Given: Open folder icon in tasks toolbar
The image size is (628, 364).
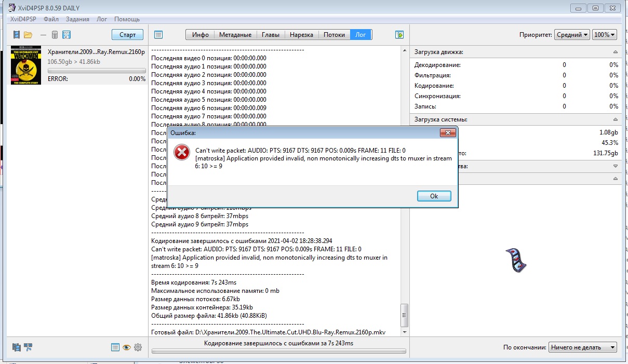Looking at the screenshot, I should [x=28, y=35].
